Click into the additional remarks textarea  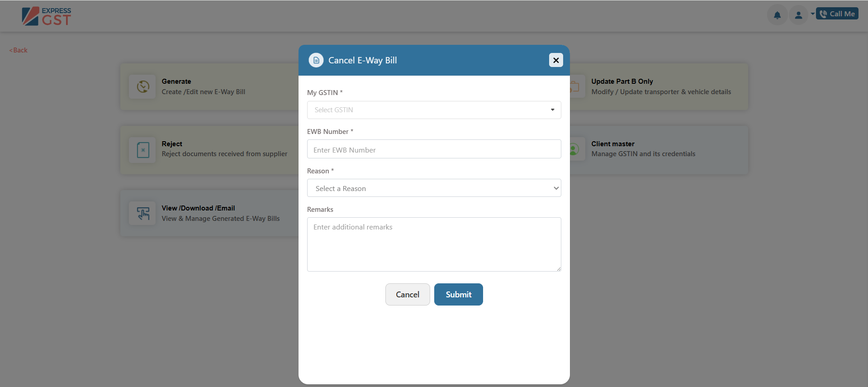(434, 244)
